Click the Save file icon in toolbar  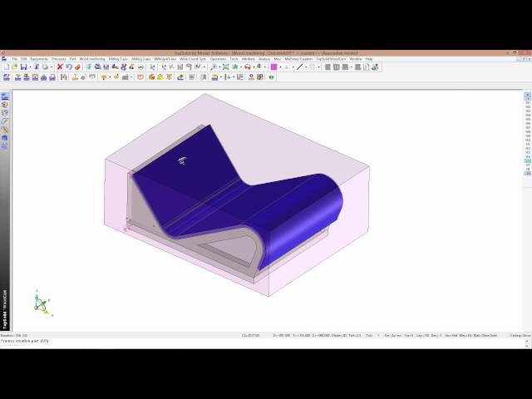(24, 66)
